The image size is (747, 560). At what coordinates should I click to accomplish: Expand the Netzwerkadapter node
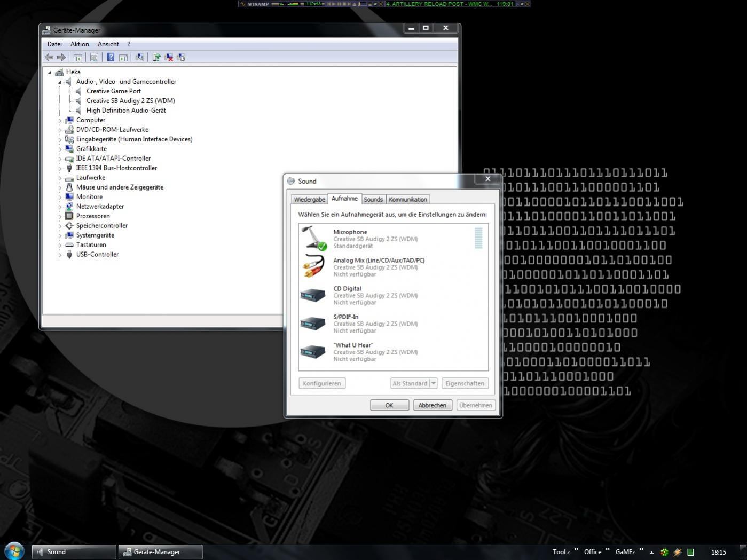[x=60, y=207]
